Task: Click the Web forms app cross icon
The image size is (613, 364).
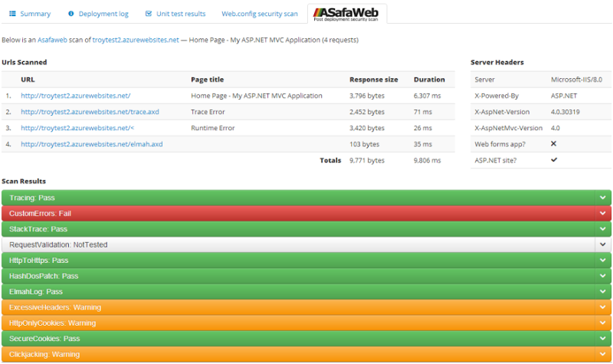Action: (553, 144)
